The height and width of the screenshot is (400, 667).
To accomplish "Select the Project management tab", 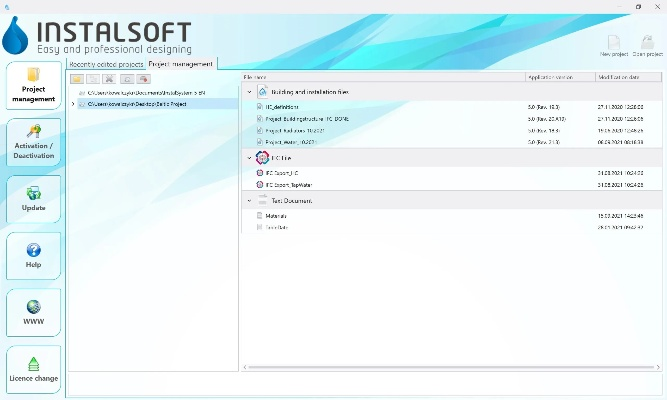I will click(181, 64).
